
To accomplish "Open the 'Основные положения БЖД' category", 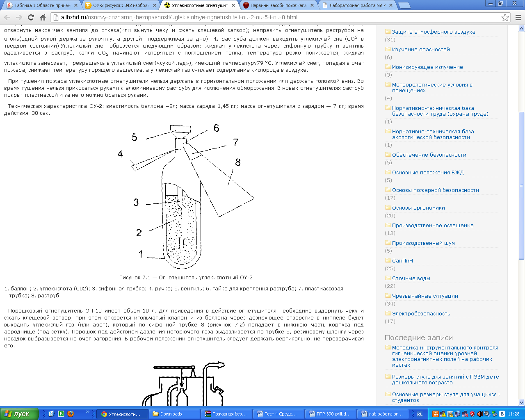I will pyautogui.click(x=428, y=172).
